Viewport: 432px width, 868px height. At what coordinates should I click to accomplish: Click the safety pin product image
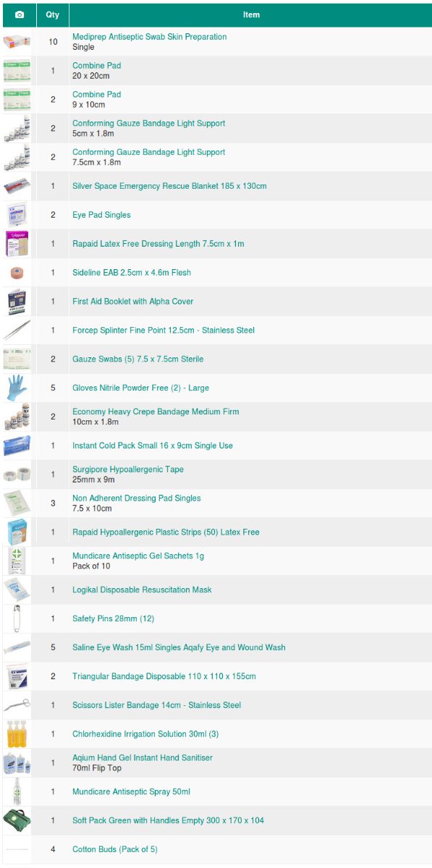pos(17,618)
